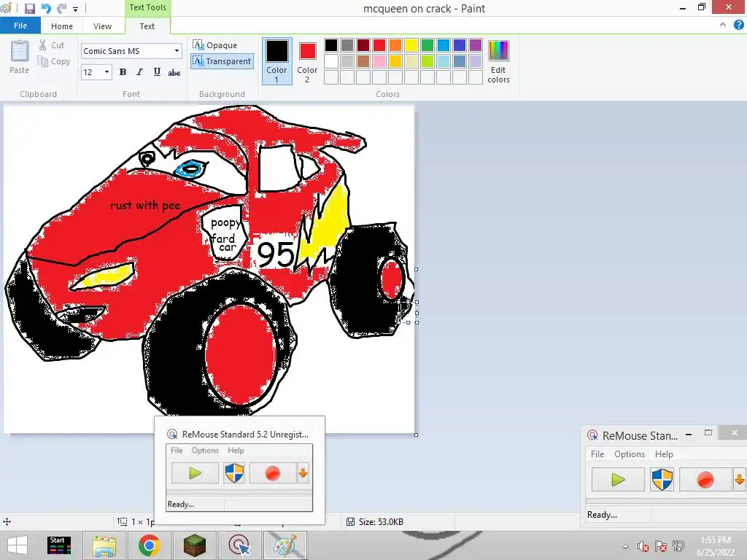Screen dimensions: 747x560
Task: Click Record button in right ReMouse window
Action: 705,480
